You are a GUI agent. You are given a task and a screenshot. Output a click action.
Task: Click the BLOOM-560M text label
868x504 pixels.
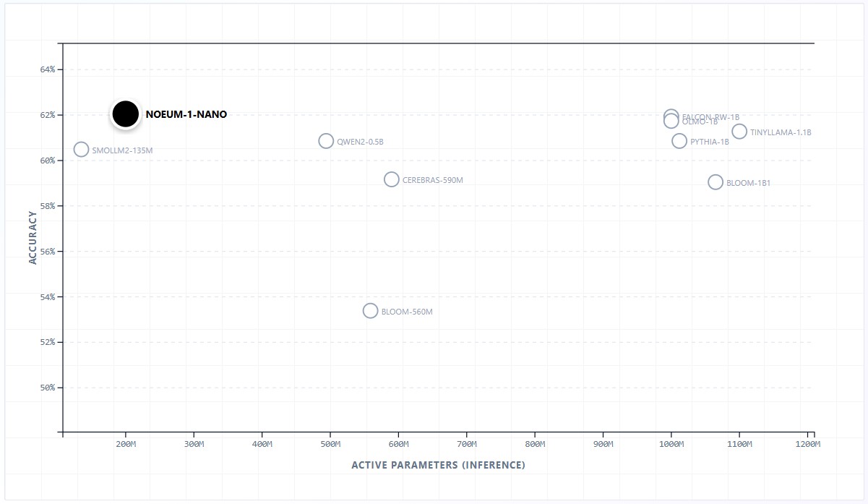407,312
